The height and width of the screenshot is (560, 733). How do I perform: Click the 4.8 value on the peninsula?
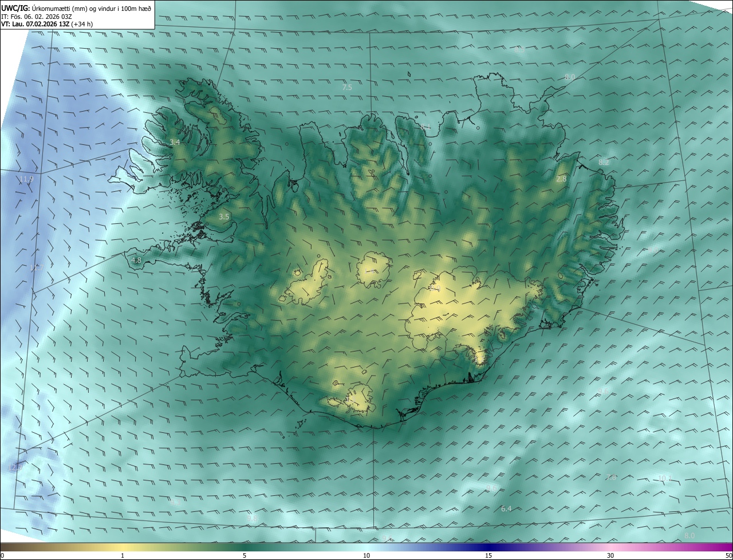[x=136, y=260]
